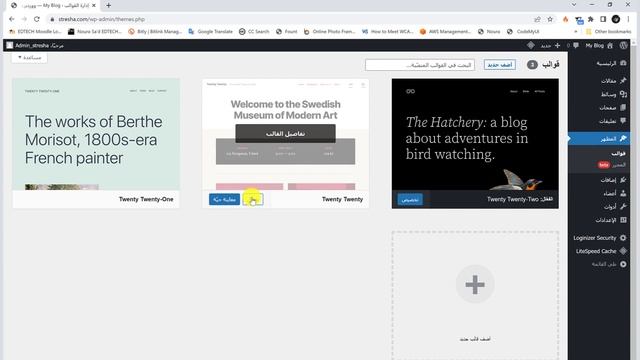
Task: Close the My Blog browser tab
Action: pyautogui.click(x=94, y=5)
